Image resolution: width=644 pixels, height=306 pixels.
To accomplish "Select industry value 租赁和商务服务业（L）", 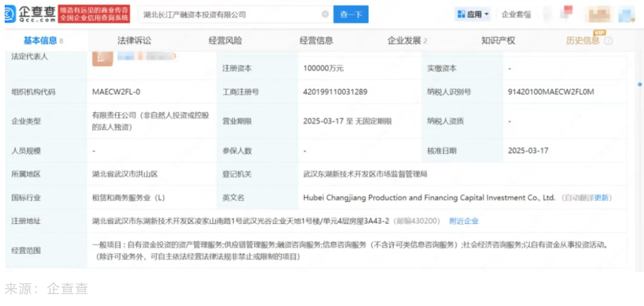I will coord(128,198).
